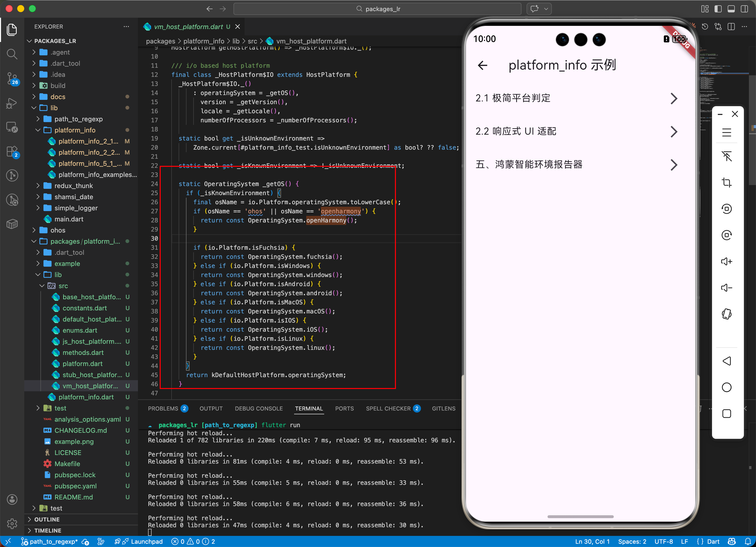Screen dimensions: 756x547
Task: Open the Search view in activity bar
Action: coord(12,54)
